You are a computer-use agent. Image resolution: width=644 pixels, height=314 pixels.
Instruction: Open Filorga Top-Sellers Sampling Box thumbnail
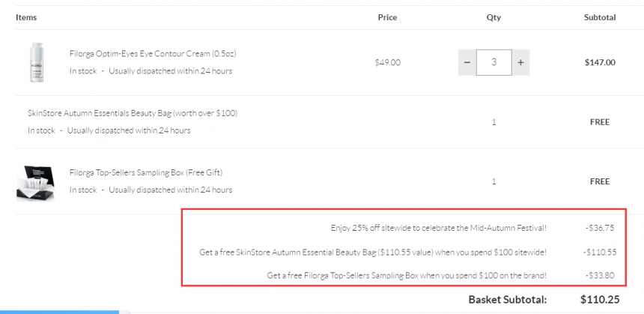click(37, 181)
